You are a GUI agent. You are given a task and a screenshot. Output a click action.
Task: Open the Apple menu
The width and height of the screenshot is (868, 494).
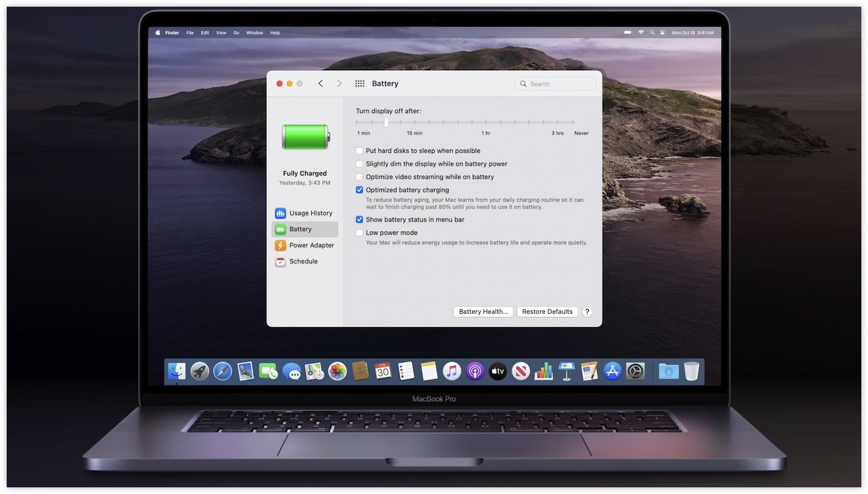[158, 33]
